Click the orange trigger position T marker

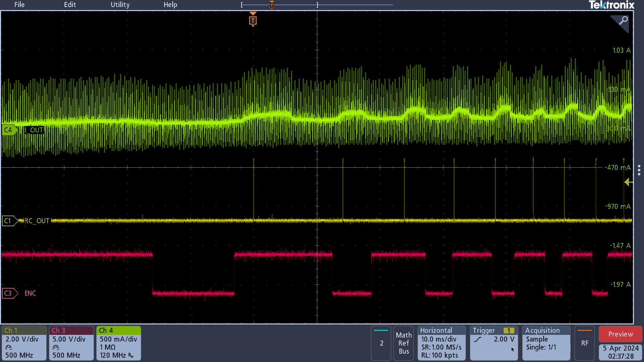pyautogui.click(x=253, y=21)
